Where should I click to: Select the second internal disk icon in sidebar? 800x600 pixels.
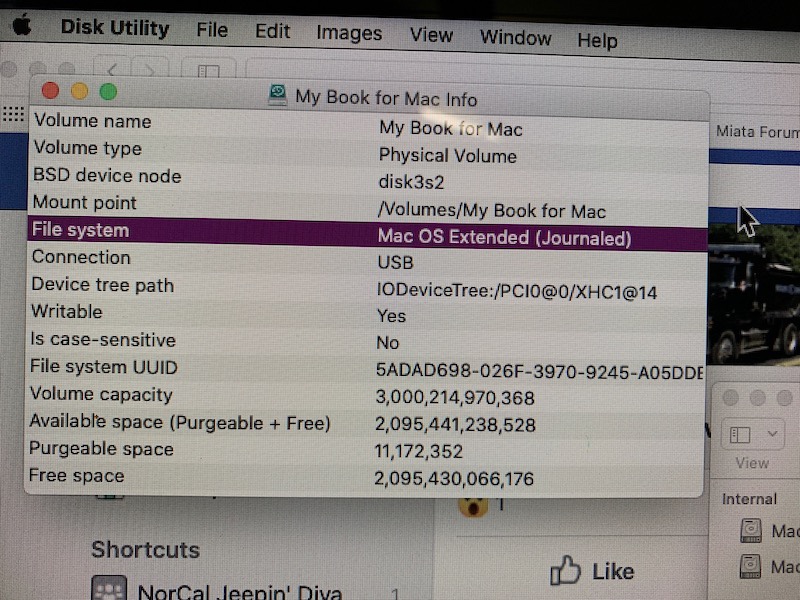[x=751, y=566]
